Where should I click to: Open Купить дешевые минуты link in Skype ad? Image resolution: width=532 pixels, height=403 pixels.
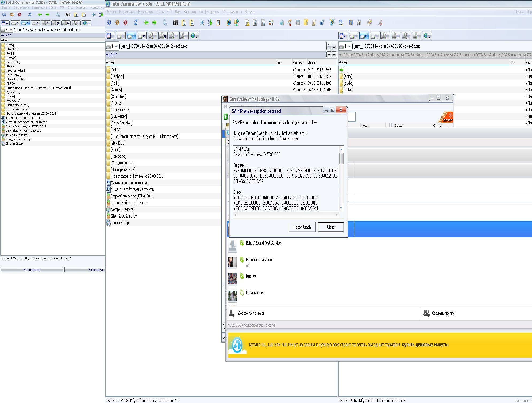tap(425, 344)
